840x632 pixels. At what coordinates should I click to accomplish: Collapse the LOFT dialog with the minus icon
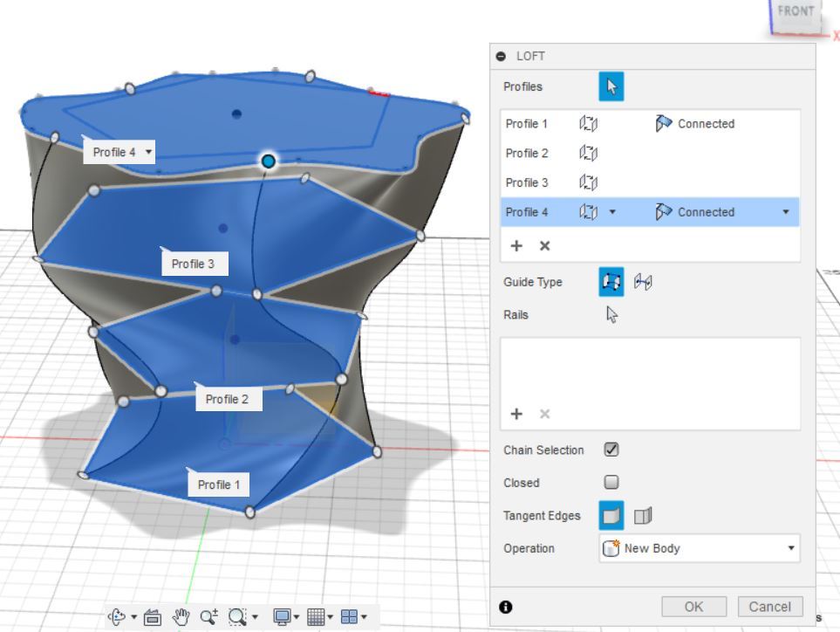[501, 56]
